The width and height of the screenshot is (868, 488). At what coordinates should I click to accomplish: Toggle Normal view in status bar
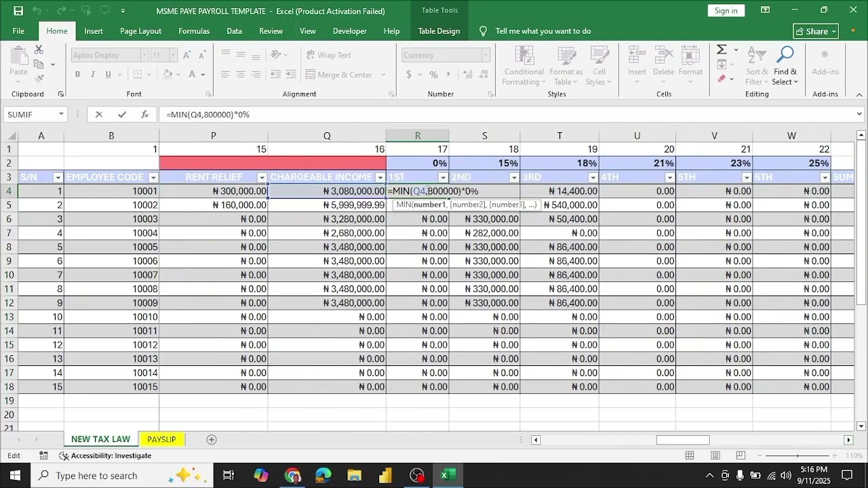(690, 455)
